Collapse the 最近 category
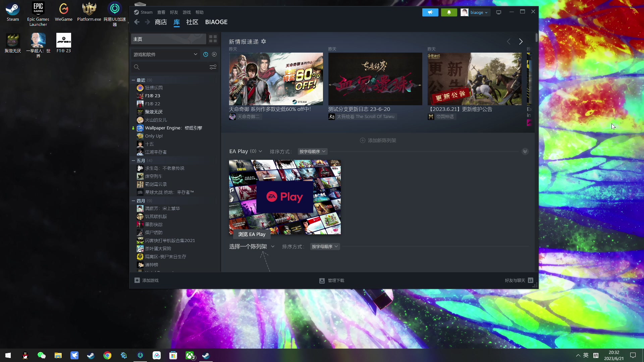This screenshot has height=362, width=644. 133,80
